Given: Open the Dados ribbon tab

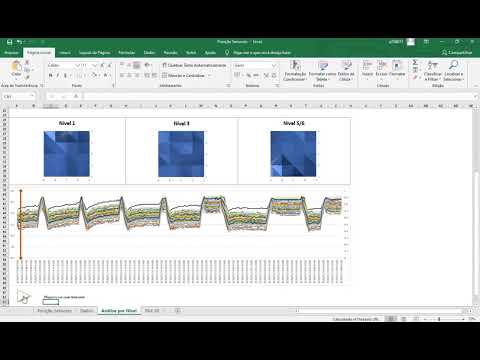Looking at the screenshot, I should tap(149, 53).
